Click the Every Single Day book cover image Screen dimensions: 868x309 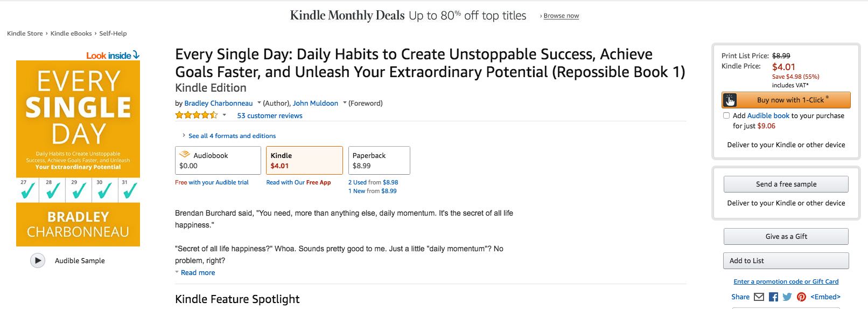[x=78, y=153]
